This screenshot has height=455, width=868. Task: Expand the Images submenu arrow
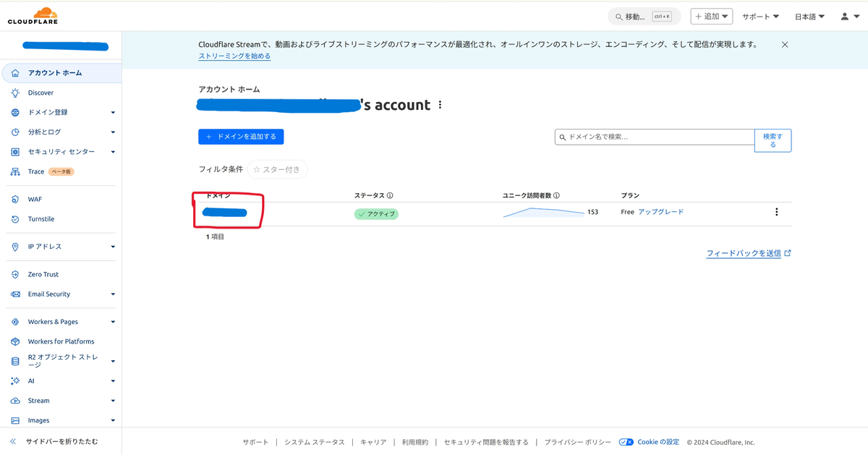point(113,420)
